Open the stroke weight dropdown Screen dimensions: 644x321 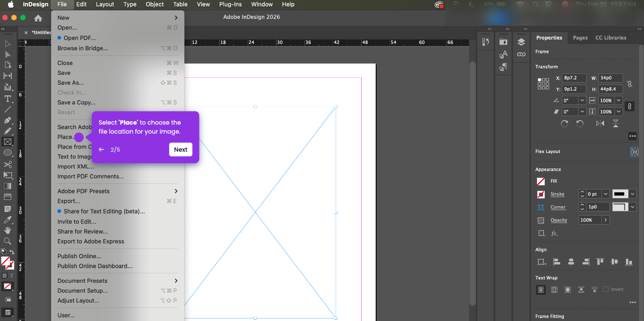605,194
